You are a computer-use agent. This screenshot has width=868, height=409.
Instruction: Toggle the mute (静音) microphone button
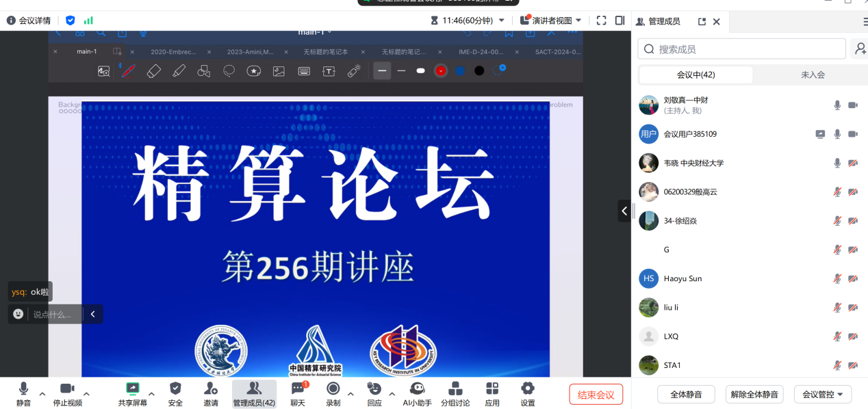pyautogui.click(x=23, y=389)
